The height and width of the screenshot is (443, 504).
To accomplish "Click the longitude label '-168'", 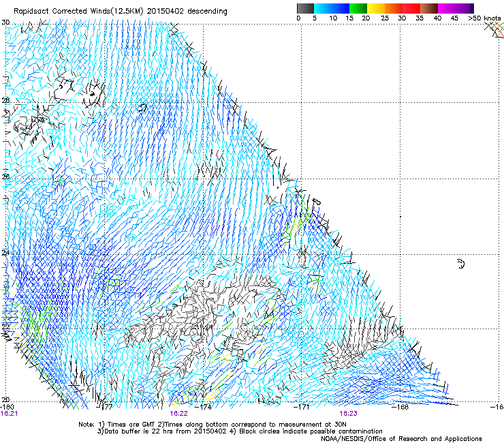I will [x=400, y=407].
